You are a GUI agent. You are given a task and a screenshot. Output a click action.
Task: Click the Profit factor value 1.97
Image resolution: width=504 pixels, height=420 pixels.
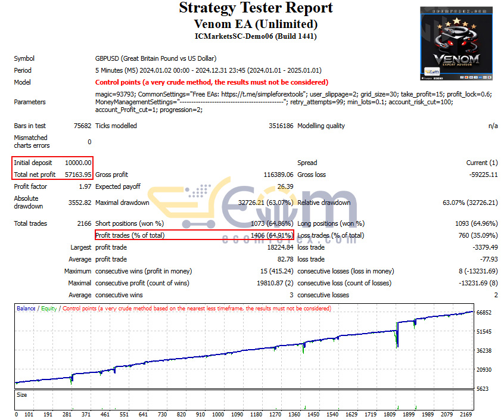(x=85, y=186)
